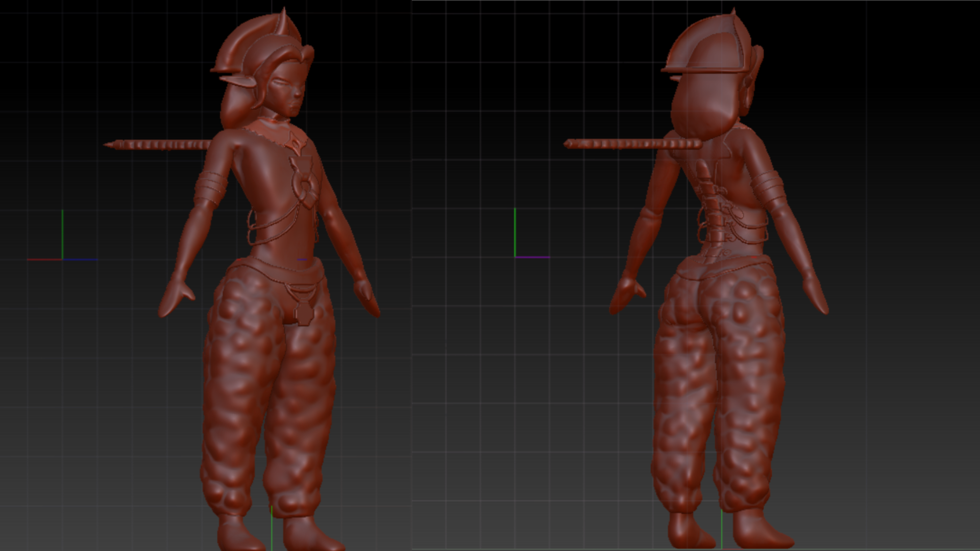
Task: Click the spiked rod in the left viewport
Action: click(x=157, y=145)
